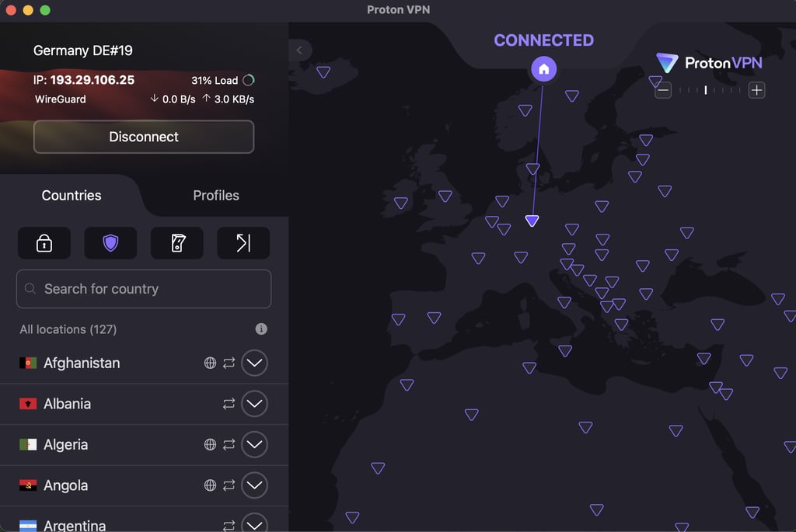Click the CONNECTED status label
Image resolution: width=796 pixels, height=532 pixels.
pyautogui.click(x=543, y=40)
